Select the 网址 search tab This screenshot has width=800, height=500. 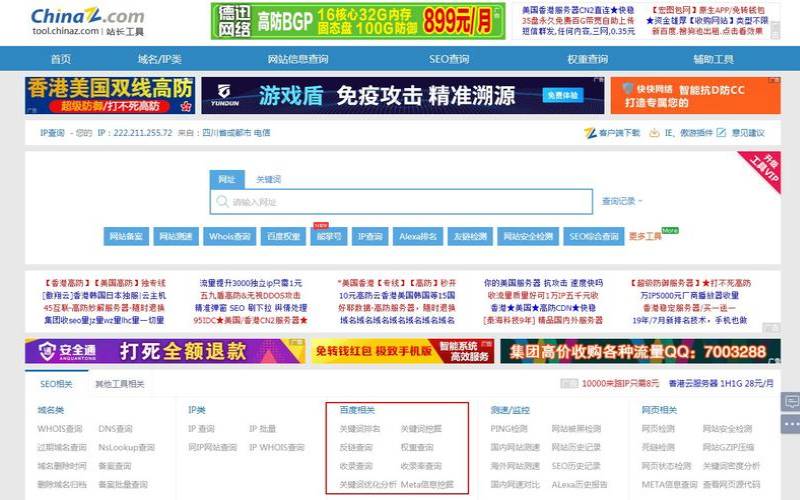click(227, 179)
